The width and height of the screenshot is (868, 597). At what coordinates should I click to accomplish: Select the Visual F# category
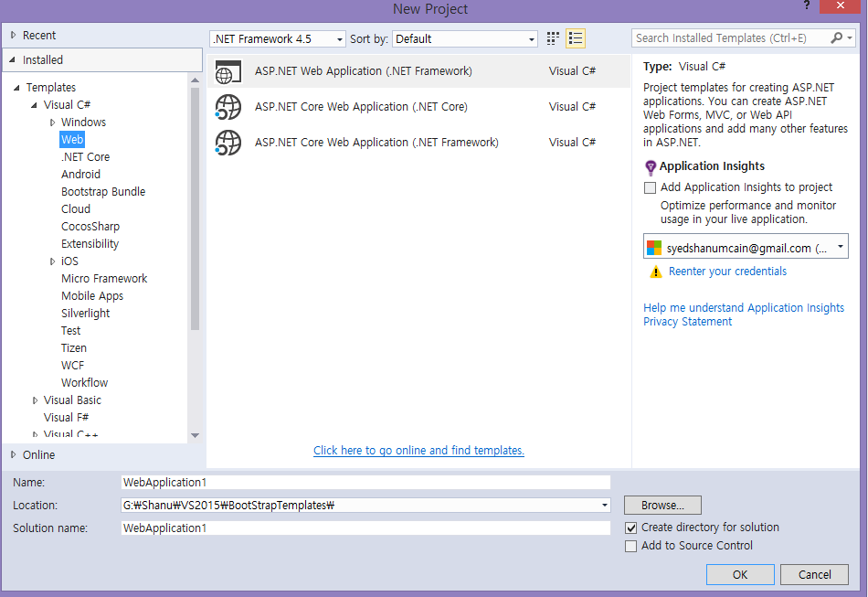66,418
